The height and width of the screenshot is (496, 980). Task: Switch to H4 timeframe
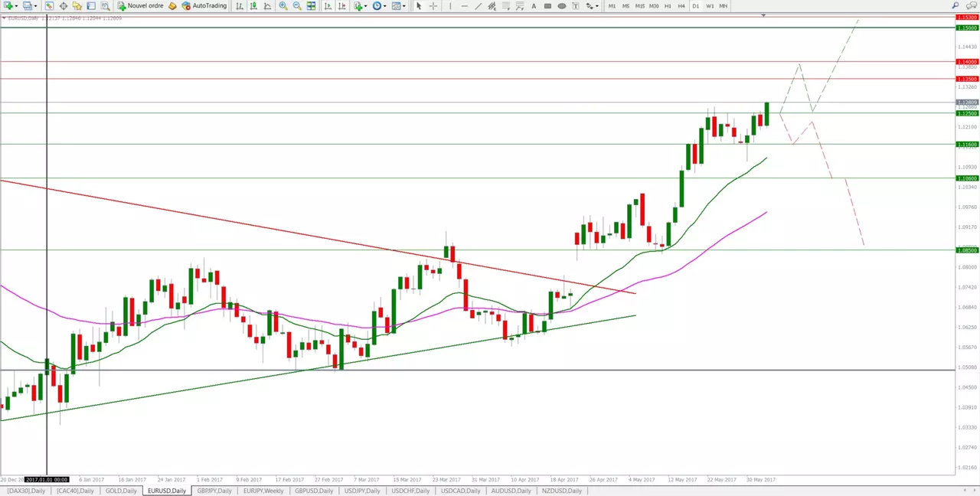[x=681, y=5]
